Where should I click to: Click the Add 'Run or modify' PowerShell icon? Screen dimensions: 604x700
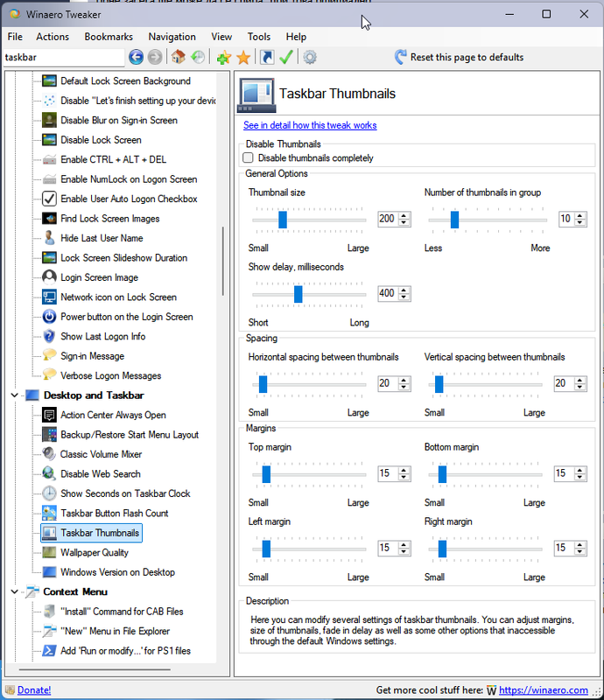point(49,650)
